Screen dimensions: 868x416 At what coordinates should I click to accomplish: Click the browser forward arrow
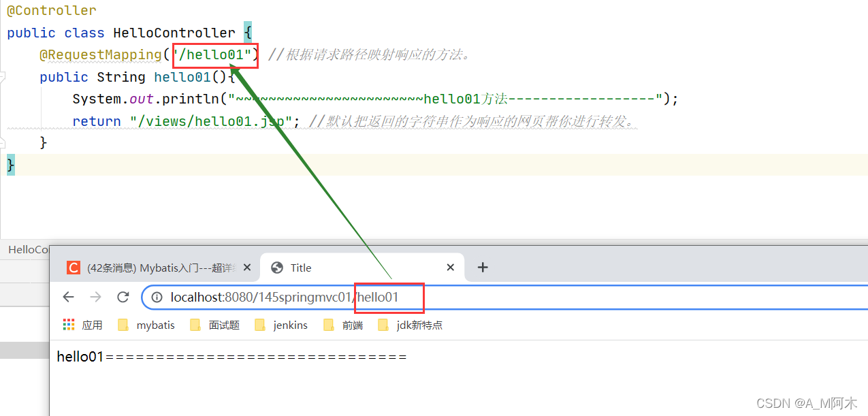pyautogui.click(x=95, y=297)
